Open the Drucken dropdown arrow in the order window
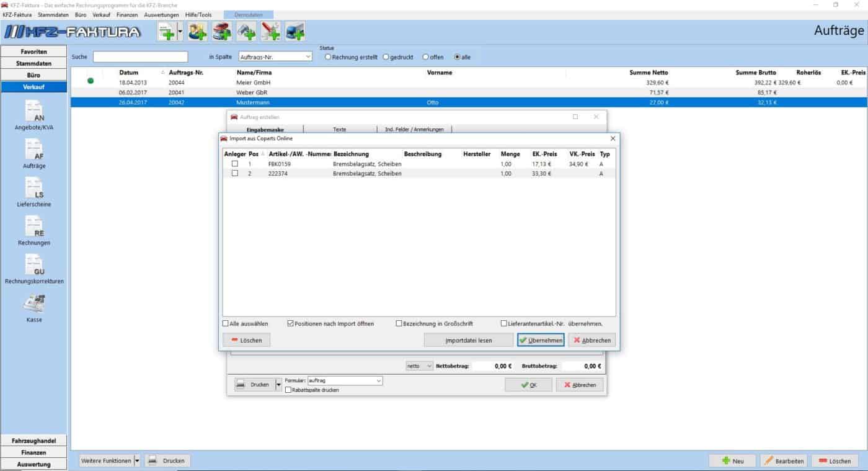This screenshot has height=471, width=868. point(278,385)
